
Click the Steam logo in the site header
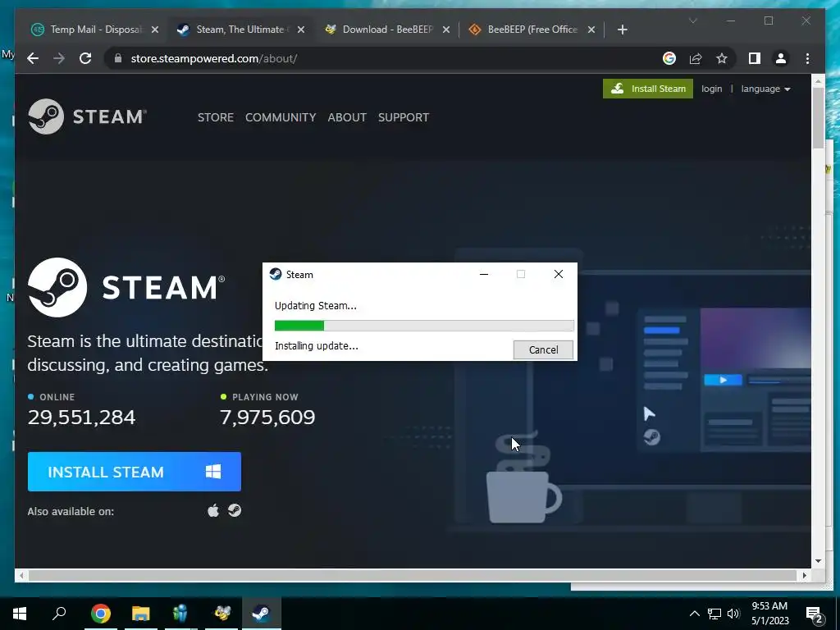pyautogui.click(x=87, y=116)
